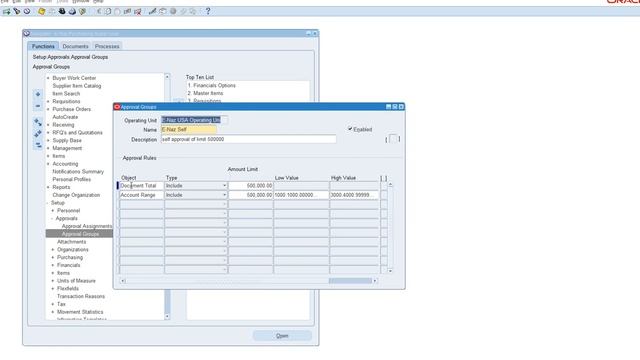This screenshot has width=640, height=360.
Task: Open Window Help question mark icon
Action: (x=208, y=11)
